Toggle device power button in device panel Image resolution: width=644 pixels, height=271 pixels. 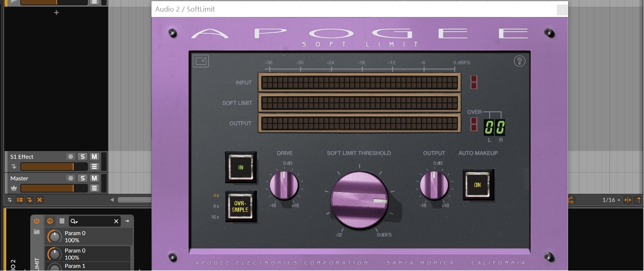pos(37,221)
